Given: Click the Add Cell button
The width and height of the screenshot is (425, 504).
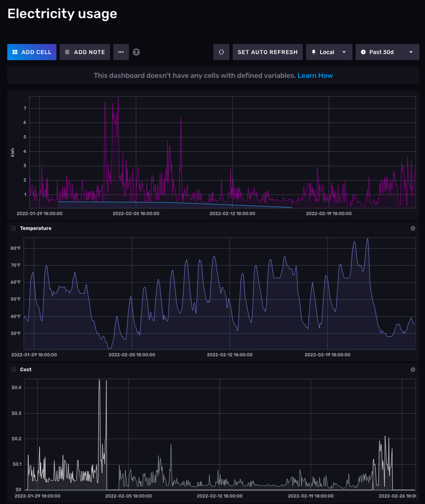Looking at the screenshot, I should coord(32,52).
